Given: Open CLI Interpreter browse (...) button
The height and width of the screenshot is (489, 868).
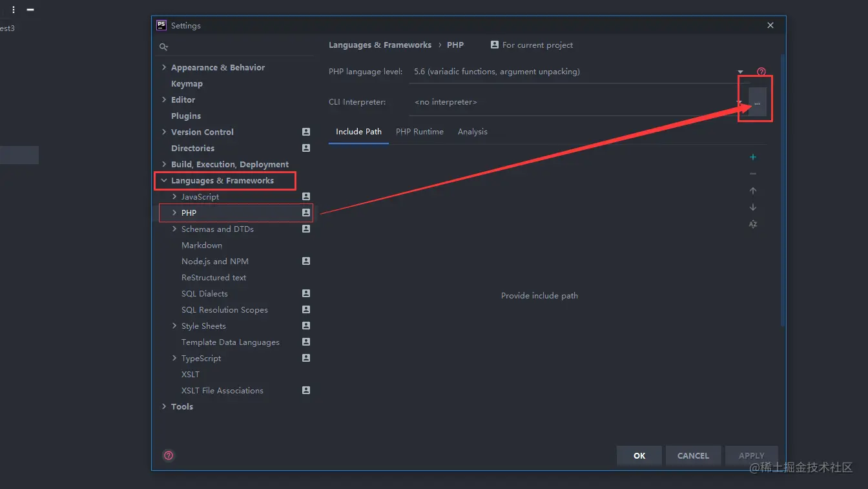Looking at the screenshot, I should pos(757,103).
